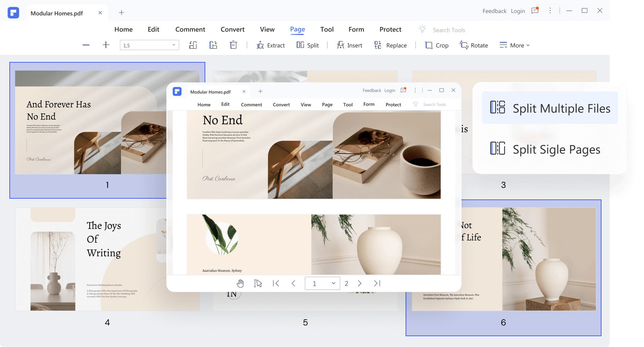Expand the More toolbar menu
Screen dimensions: 644x347
coord(514,45)
